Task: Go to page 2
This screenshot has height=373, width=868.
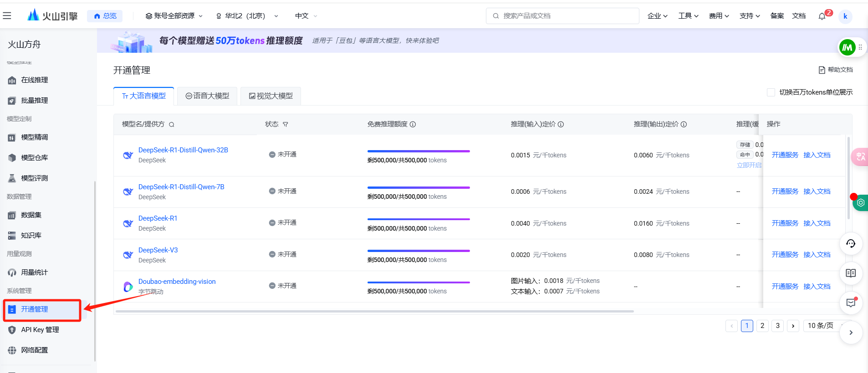Action: (x=762, y=326)
